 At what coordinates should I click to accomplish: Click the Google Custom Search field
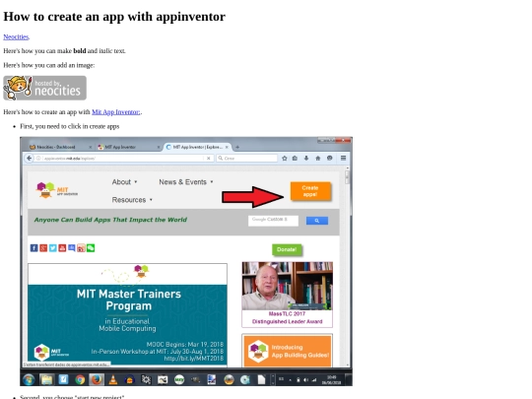tap(273, 221)
